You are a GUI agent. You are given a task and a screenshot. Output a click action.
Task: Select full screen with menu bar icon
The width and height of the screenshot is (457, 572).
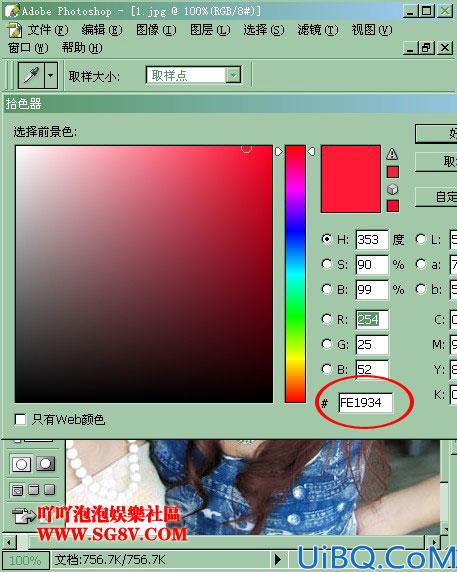[34, 490]
